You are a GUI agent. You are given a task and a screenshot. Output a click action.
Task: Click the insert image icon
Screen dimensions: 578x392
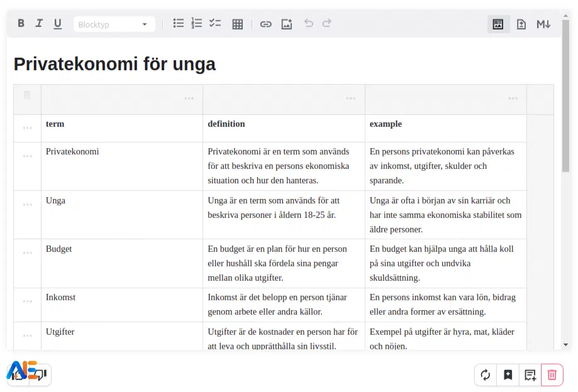(287, 24)
